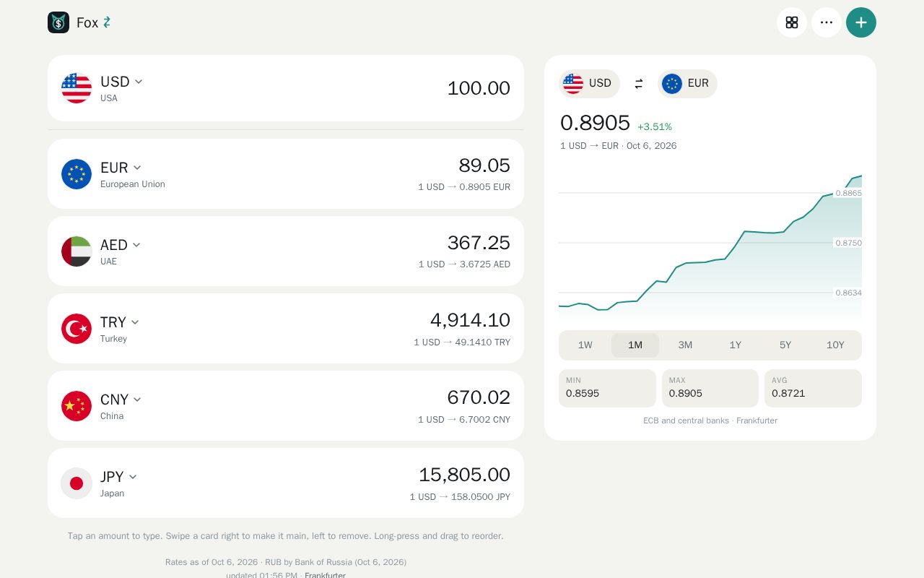
Task: Expand the JPY currency dropdown
Action: pyautogui.click(x=119, y=477)
